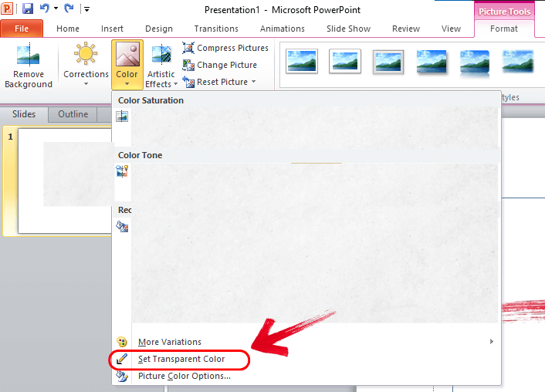Switch to the Review ribbon tab
This screenshot has width=545, height=392.
click(x=406, y=29)
